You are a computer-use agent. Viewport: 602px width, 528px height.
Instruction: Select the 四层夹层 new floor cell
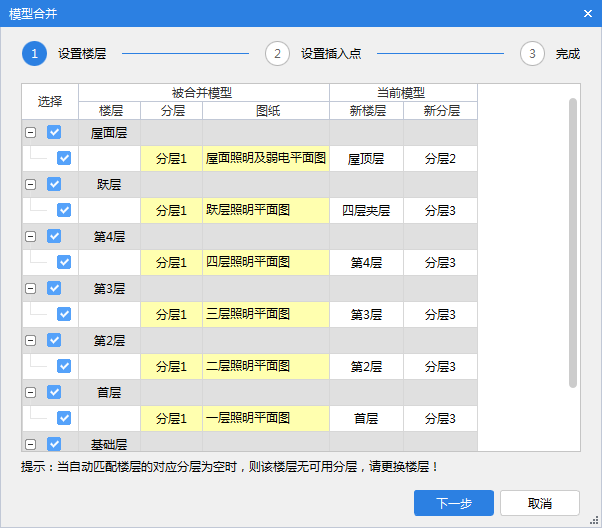[x=366, y=210]
